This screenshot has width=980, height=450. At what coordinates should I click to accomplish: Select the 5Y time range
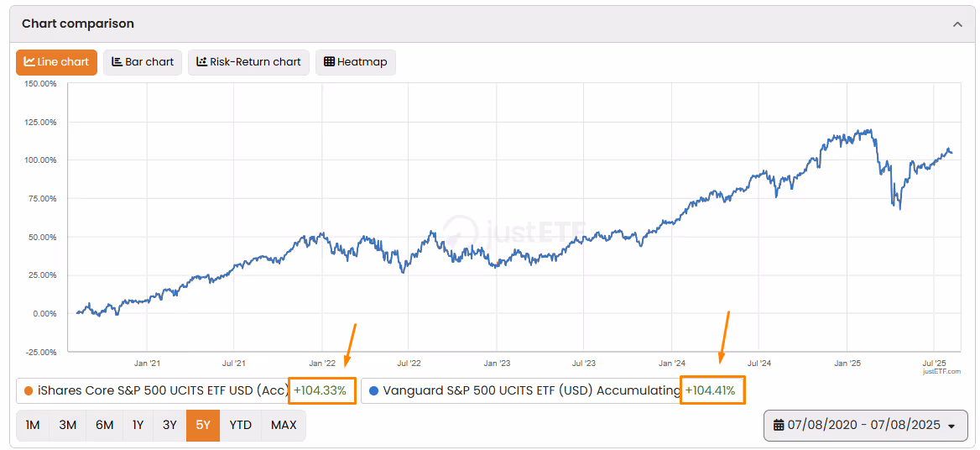(203, 426)
